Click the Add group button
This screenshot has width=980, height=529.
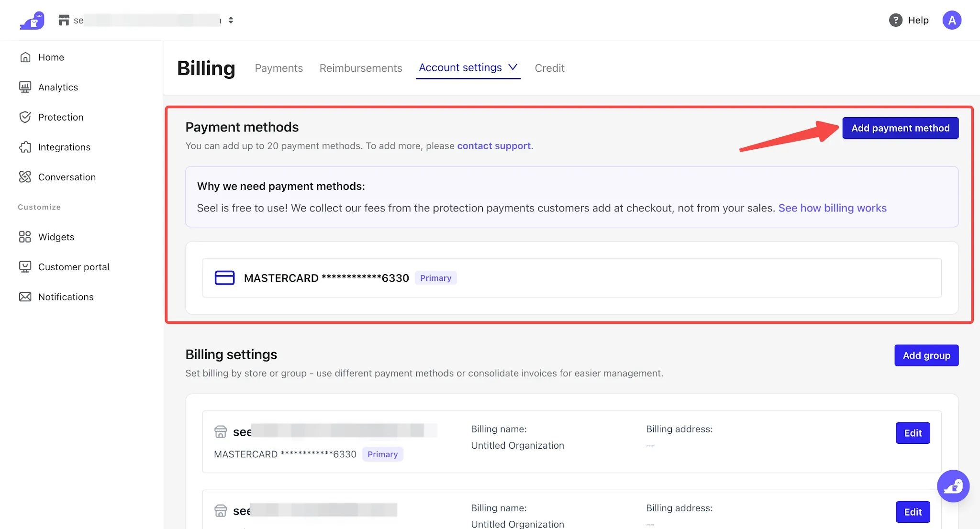coord(926,355)
